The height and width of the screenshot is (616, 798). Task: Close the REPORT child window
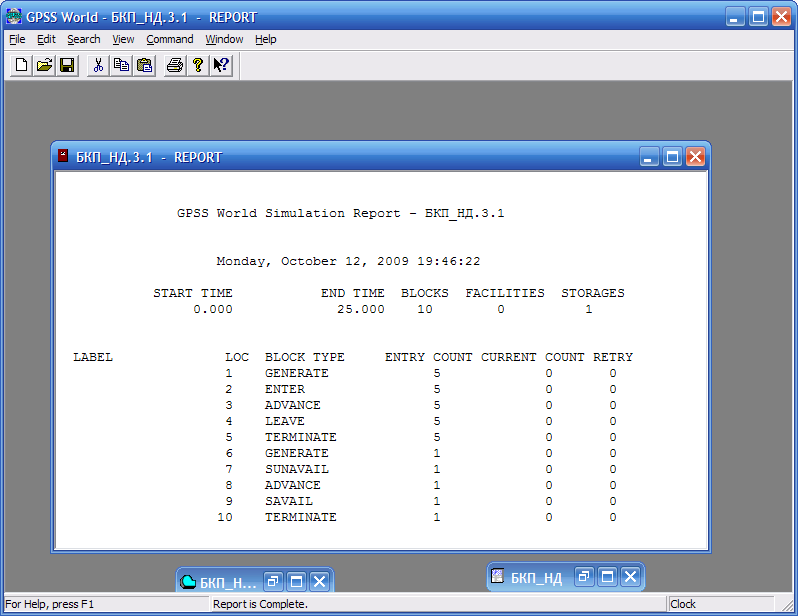(x=695, y=157)
